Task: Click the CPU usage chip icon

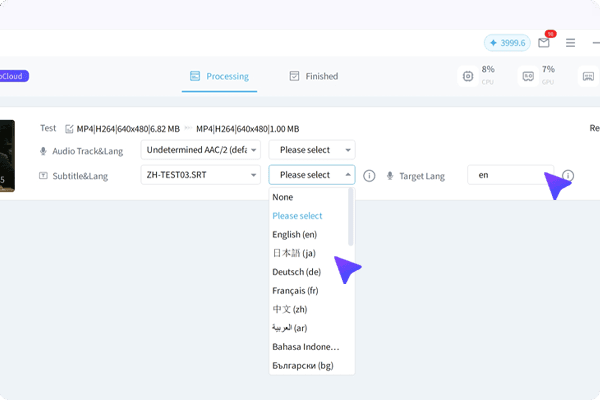Action: [x=467, y=76]
